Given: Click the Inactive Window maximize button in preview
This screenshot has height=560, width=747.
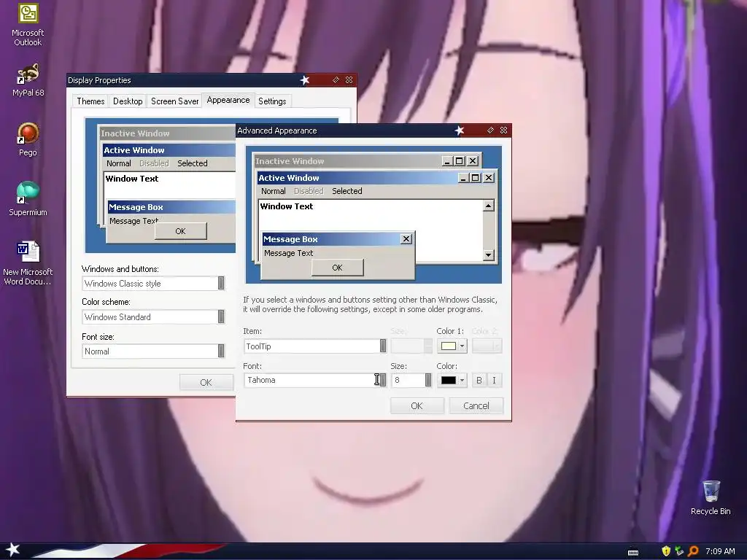Looking at the screenshot, I should click(460, 161).
